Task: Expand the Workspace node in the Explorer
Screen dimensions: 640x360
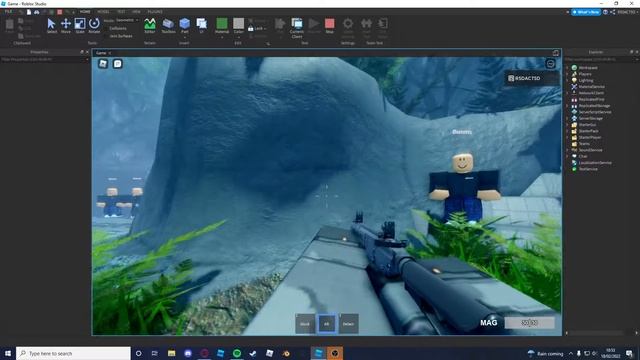Action: (567, 68)
